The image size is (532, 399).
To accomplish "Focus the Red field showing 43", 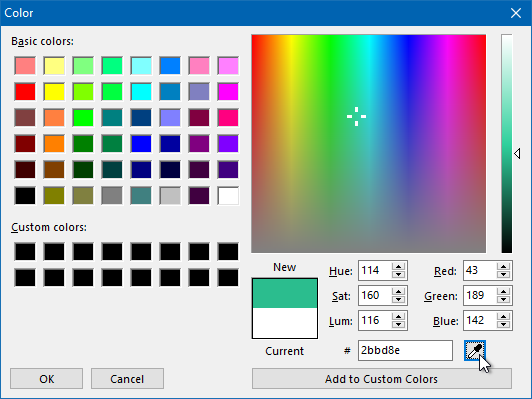I will point(480,270).
